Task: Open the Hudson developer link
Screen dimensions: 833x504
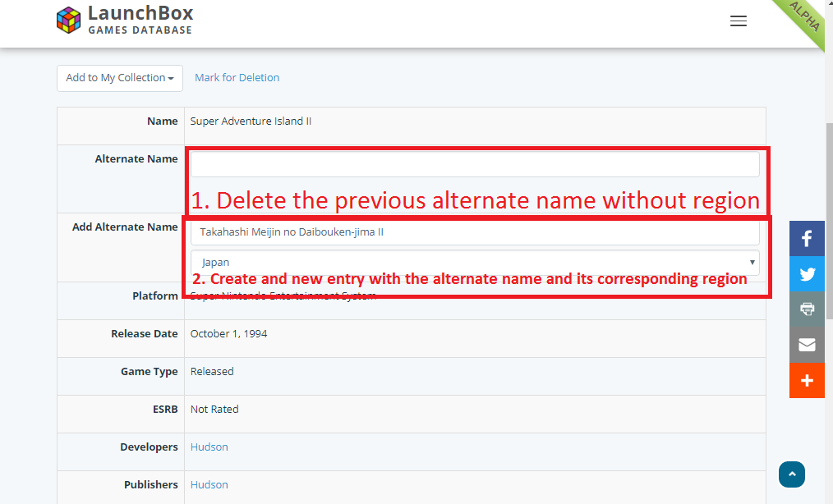Action: point(209,447)
